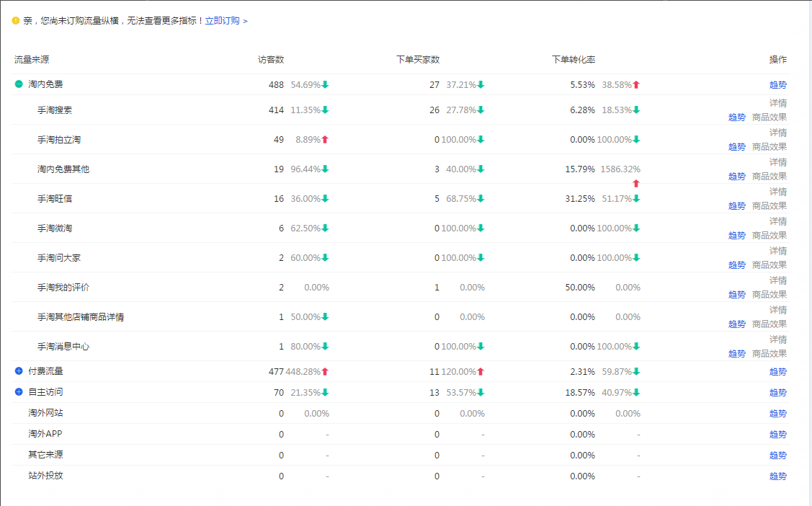Select the 手淘问大家 source name

pos(59,257)
